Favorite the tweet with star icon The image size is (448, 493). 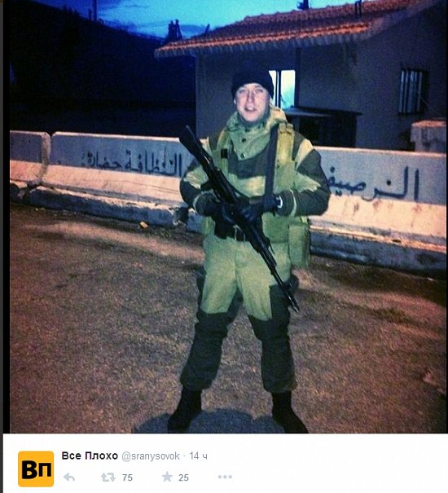tap(167, 477)
